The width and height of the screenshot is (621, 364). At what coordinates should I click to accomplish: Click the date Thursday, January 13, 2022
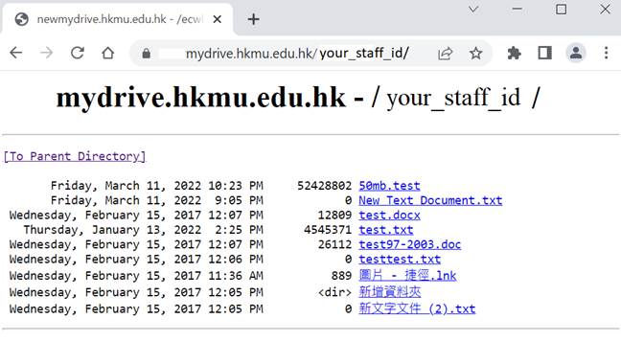[x=112, y=230]
